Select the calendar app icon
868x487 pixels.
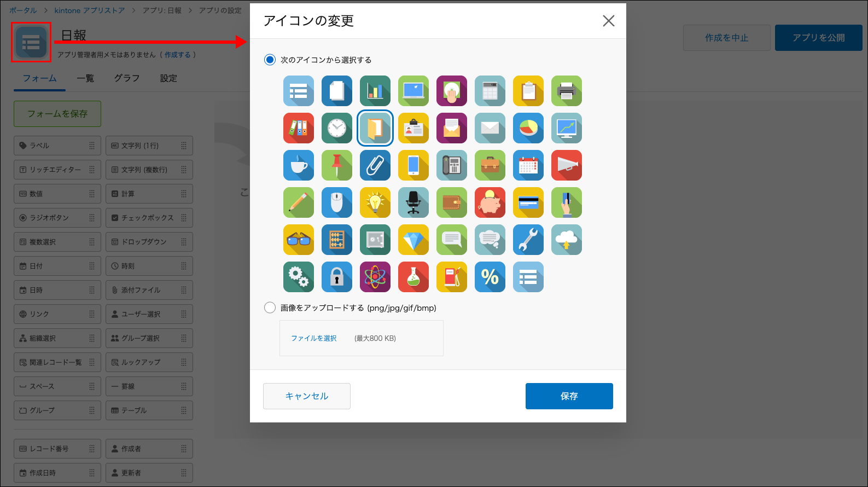528,165
